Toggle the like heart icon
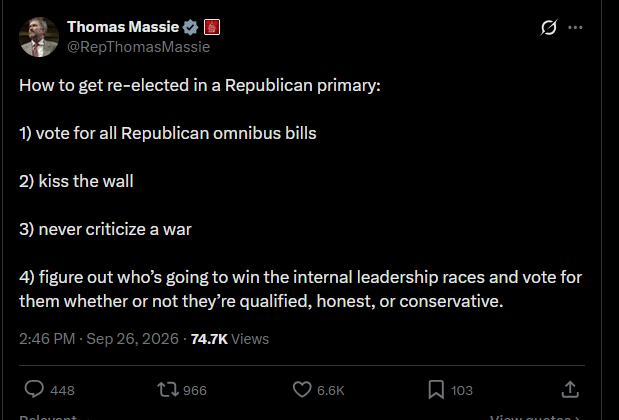The width and height of the screenshot is (619, 420). [302, 389]
